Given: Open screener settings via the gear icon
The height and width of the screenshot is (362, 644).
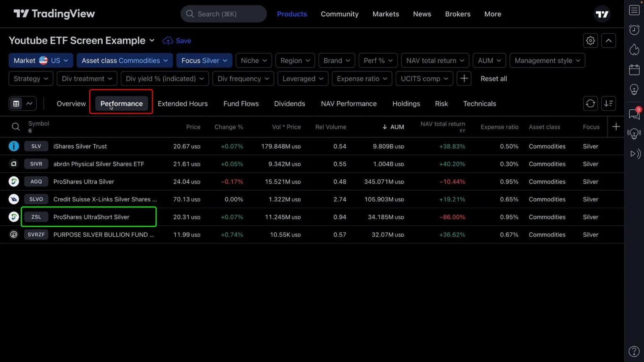Looking at the screenshot, I should coord(590,40).
